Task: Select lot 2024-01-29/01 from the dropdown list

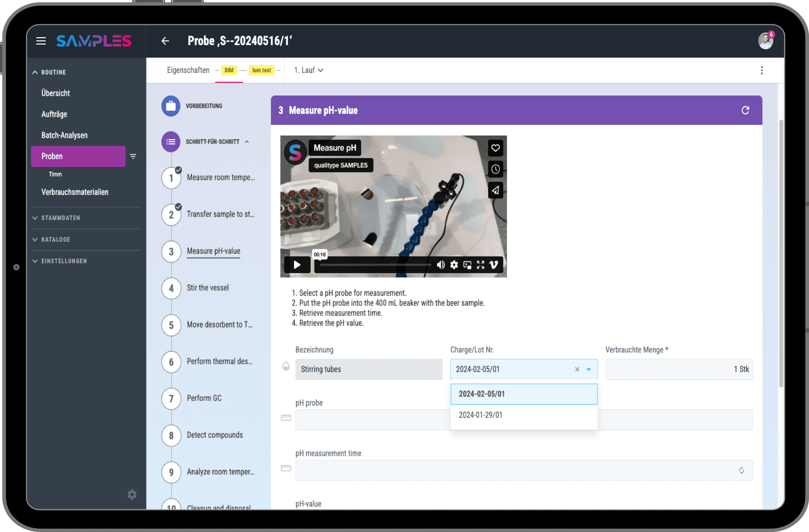Action: [480, 415]
